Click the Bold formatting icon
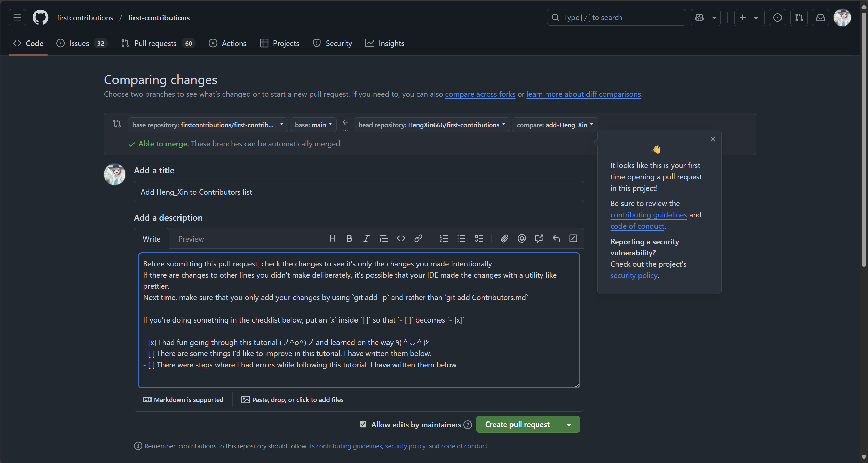Viewport: 868px width, 463px height. coord(349,238)
